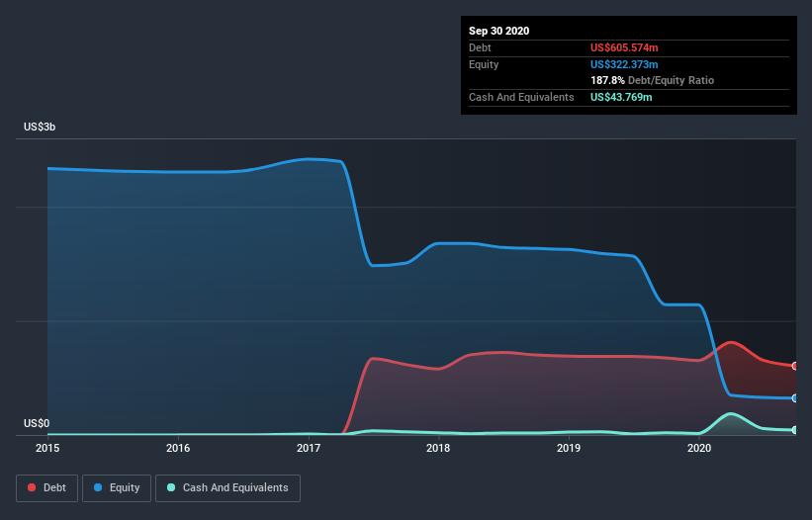812x520 pixels.
Task: Toggle the Equity legend button
Action: [117, 488]
